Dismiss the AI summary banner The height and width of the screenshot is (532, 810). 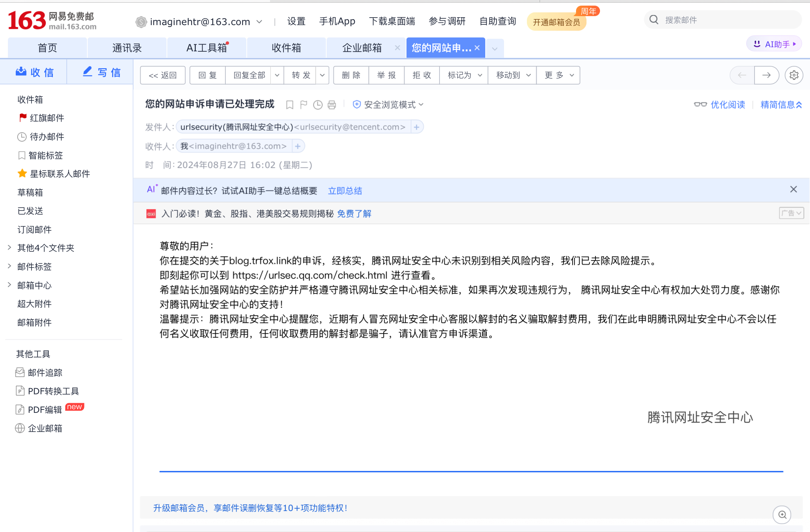tap(793, 190)
